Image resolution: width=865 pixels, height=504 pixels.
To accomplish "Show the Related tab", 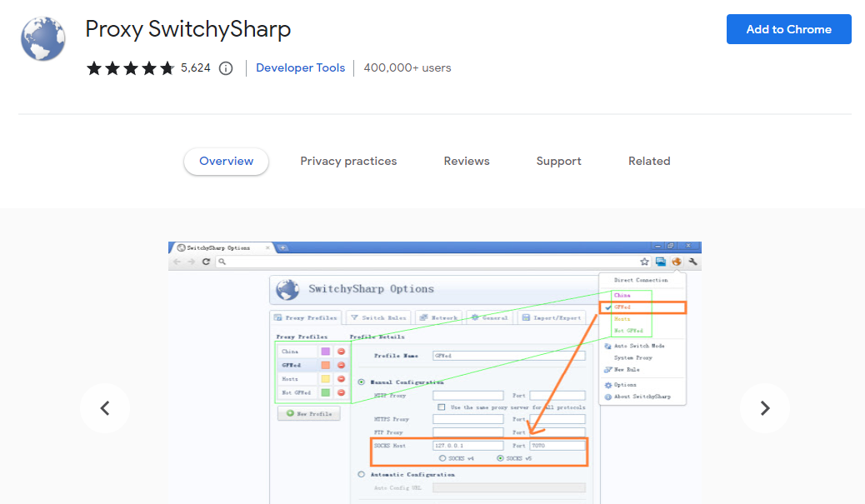I will [649, 161].
